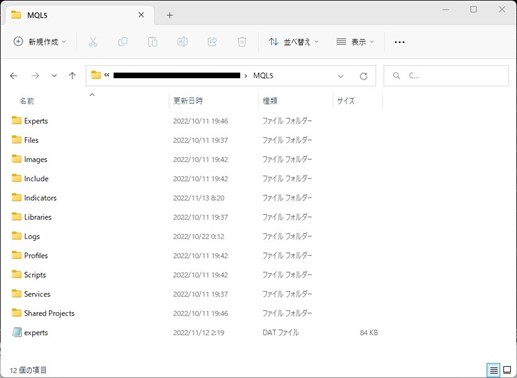Click the Copy icon in toolbar

pos(123,42)
